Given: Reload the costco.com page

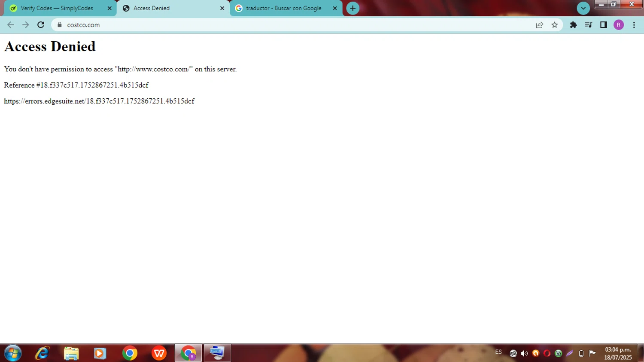Looking at the screenshot, I should [x=41, y=25].
